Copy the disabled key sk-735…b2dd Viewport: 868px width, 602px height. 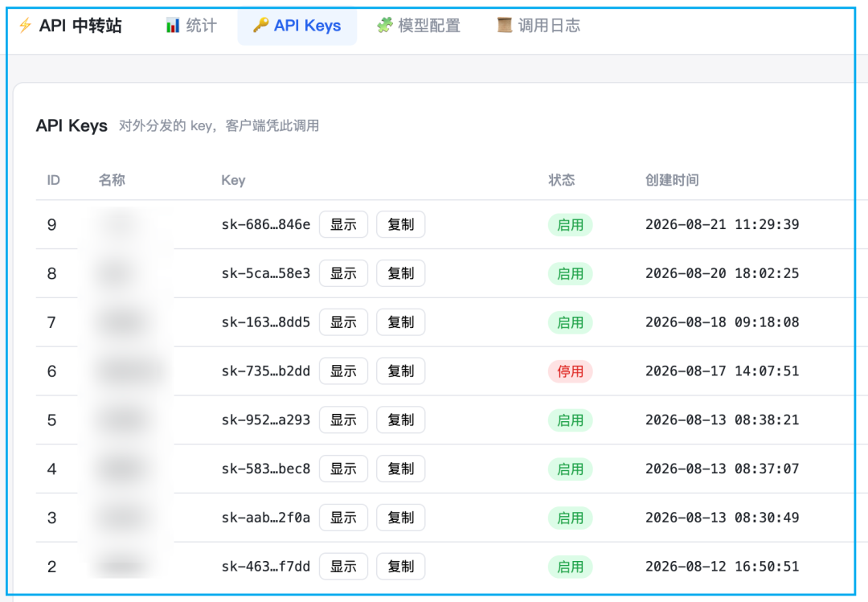pyautogui.click(x=401, y=371)
